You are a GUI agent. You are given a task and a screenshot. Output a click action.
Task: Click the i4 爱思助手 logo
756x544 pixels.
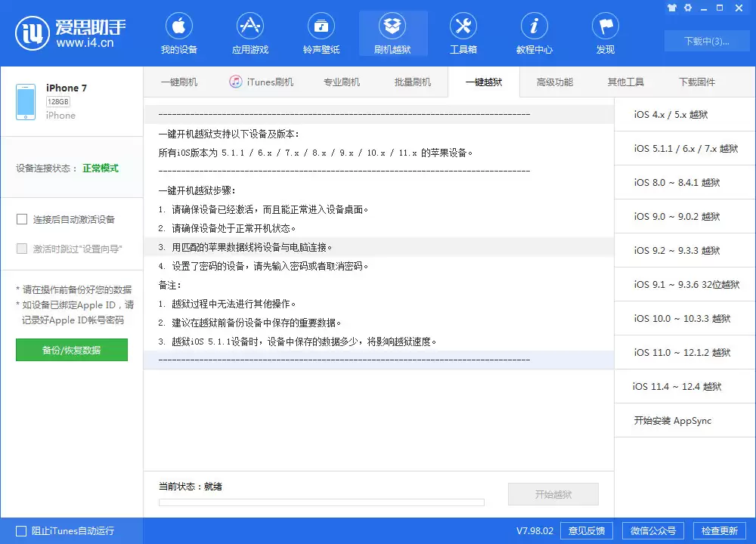tap(70, 33)
